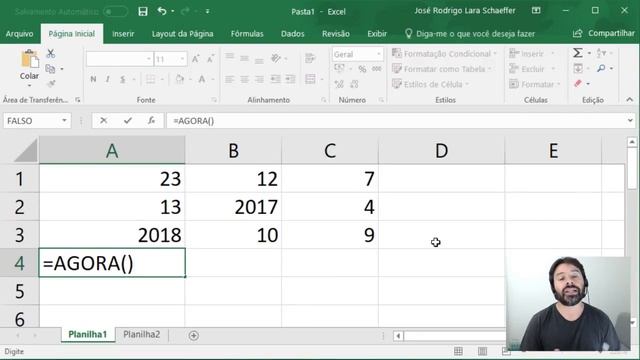The height and width of the screenshot is (360, 640).
Task: Collapse the ribbon with the chevron
Action: click(x=629, y=100)
